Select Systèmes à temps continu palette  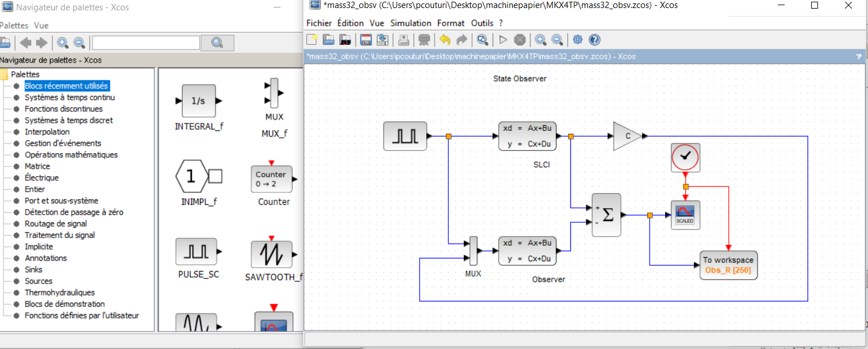tap(70, 97)
